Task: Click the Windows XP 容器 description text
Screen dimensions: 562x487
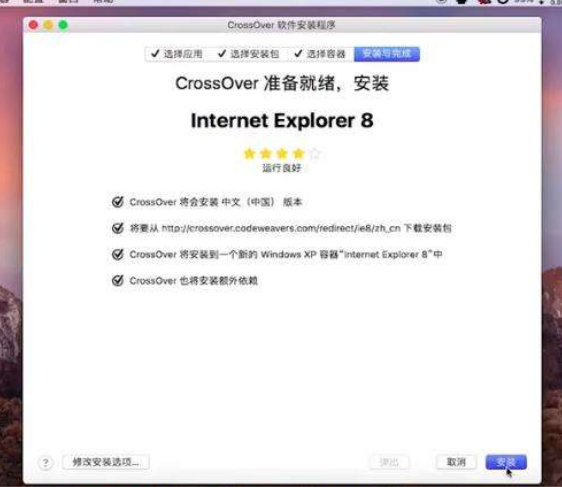Action: [x=286, y=254]
